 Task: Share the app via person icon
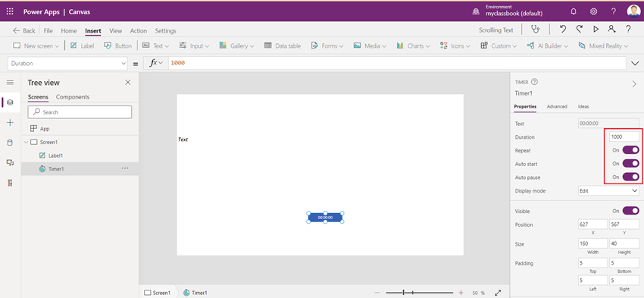click(612, 29)
